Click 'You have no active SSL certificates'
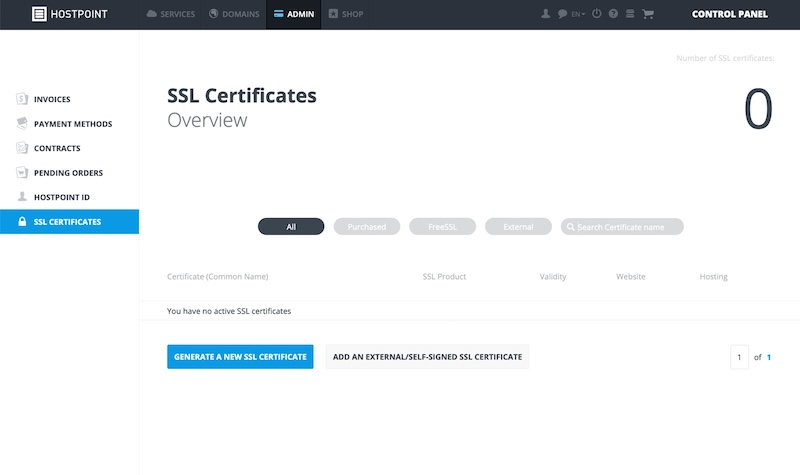 229,311
